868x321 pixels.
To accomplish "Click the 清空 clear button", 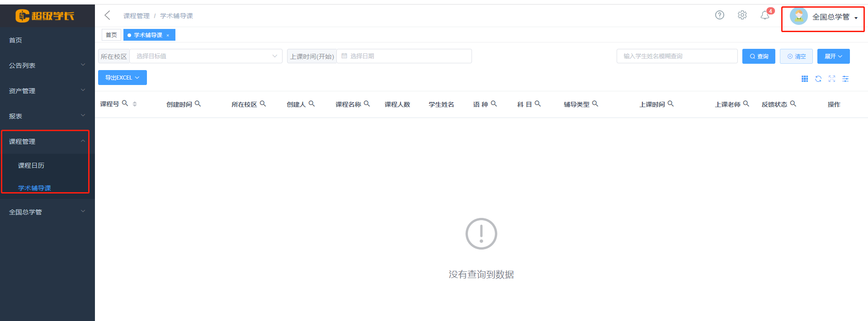I will (x=796, y=57).
